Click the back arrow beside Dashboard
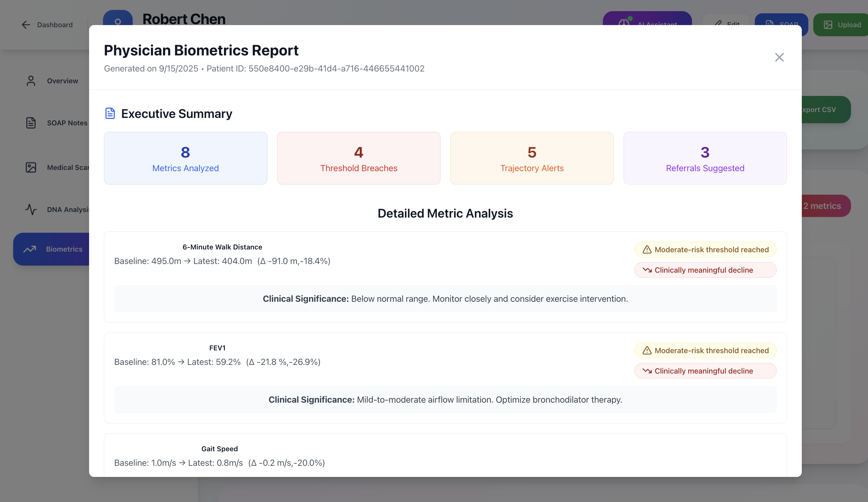This screenshot has height=502, width=868. coord(26,25)
